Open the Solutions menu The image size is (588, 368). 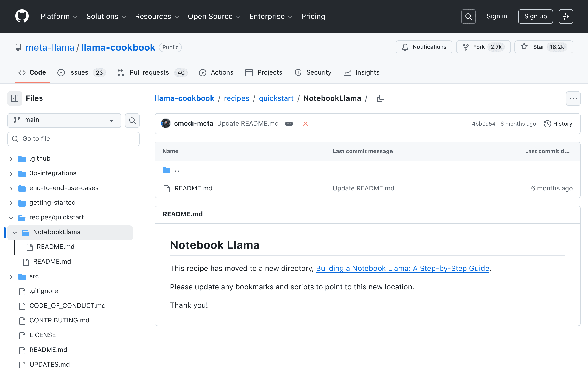click(x=106, y=16)
